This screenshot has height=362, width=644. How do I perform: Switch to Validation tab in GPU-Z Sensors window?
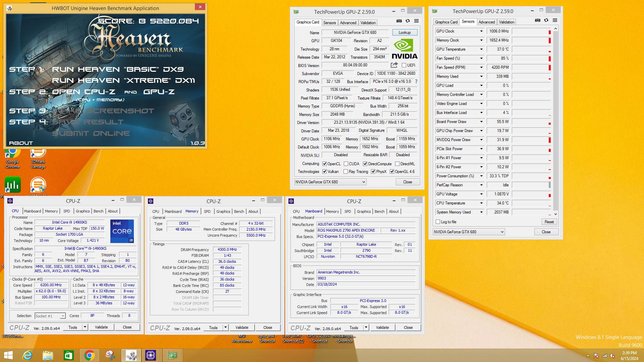pos(506,22)
